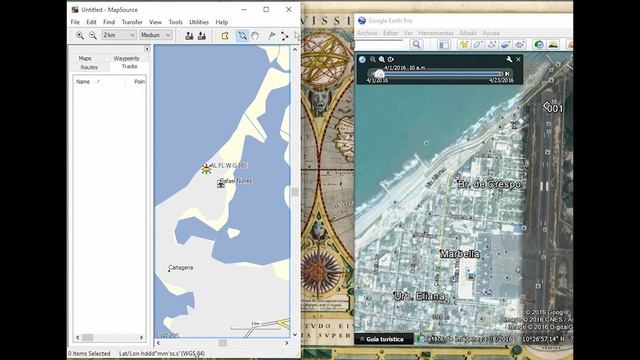Screen dimensions: 640x360
Task: Click the track list horizontal scrollbar left arrow
Action: 78,338
